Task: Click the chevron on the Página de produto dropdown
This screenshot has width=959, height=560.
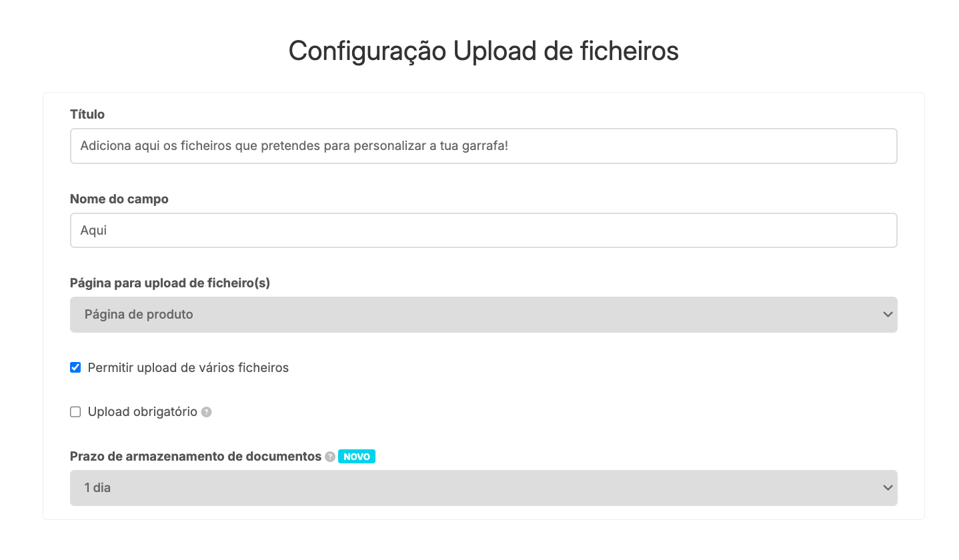Action: coord(887,314)
